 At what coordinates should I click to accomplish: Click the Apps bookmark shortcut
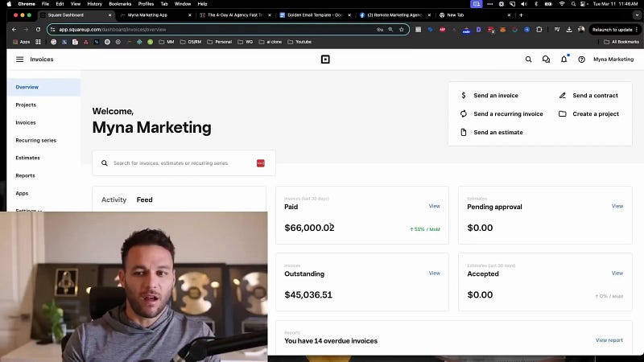click(22, 42)
